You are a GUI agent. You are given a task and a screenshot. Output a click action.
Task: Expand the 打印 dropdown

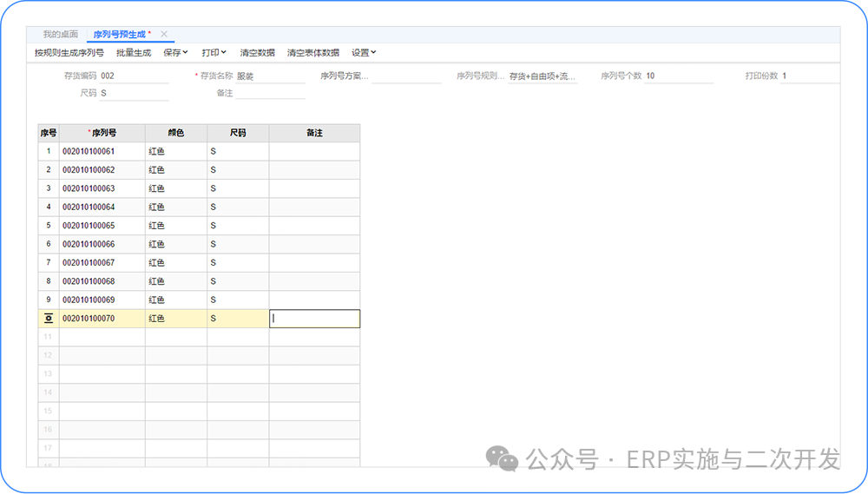[214, 53]
